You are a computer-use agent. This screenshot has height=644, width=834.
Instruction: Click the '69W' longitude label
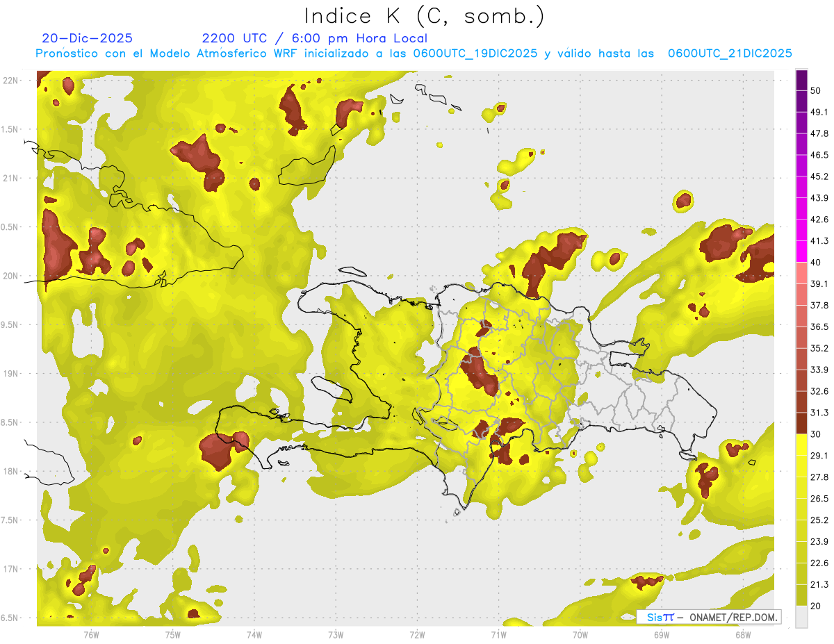click(662, 634)
